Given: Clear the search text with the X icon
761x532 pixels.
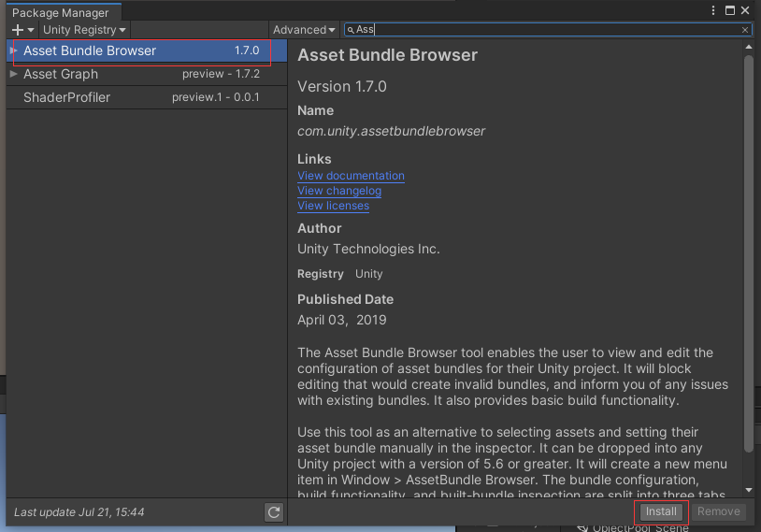Looking at the screenshot, I should (745, 30).
